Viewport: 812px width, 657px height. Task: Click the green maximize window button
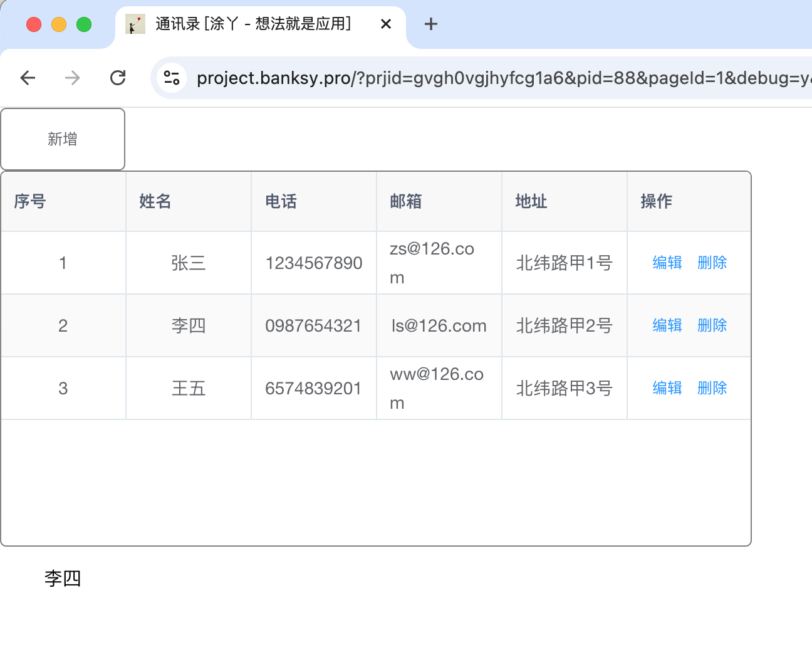point(84,24)
